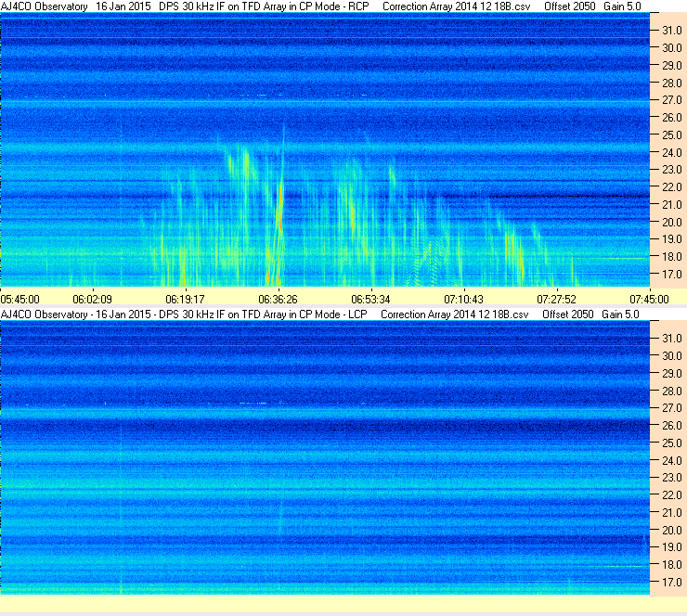Click the 29.0 frequency label on LCP chart
This screenshot has width=687, height=616.
pyautogui.click(x=672, y=374)
